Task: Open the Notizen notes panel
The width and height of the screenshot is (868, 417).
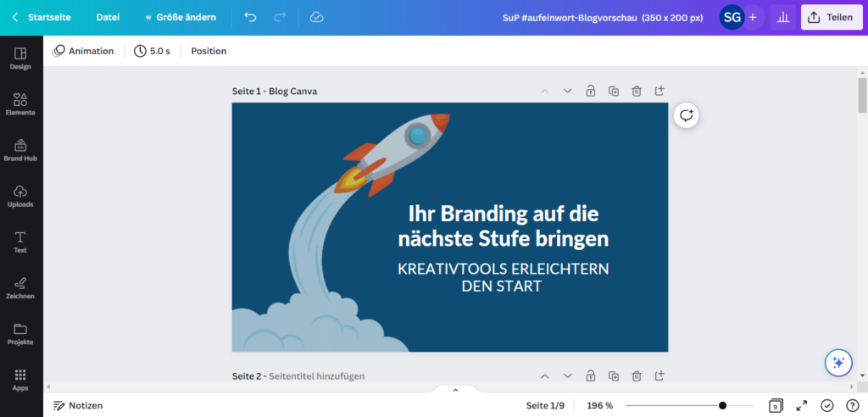Action: point(78,405)
